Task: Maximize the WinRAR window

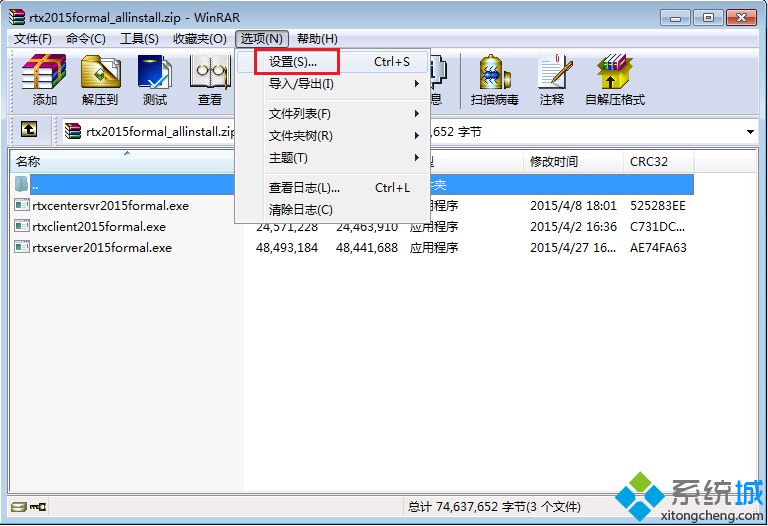Action: click(x=708, y=18)
